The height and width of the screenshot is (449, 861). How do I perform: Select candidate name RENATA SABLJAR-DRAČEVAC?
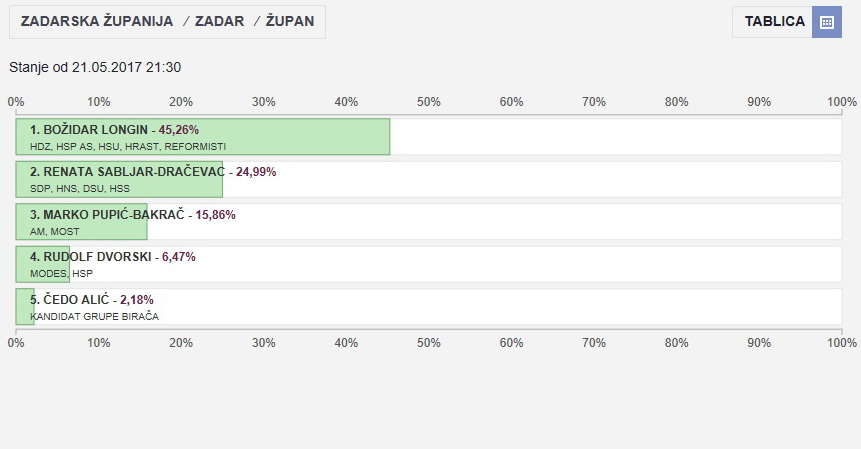(x=128, y=172)
